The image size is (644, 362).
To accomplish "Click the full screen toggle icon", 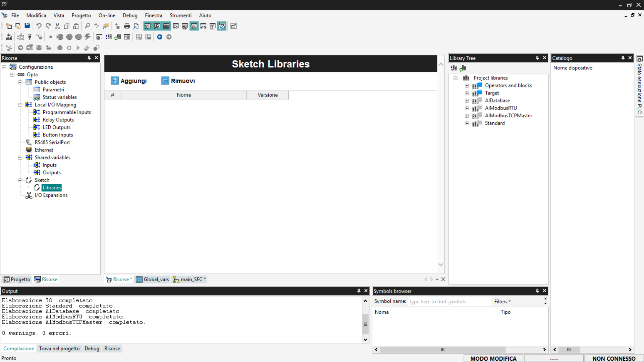I will (x=233, y=26).
